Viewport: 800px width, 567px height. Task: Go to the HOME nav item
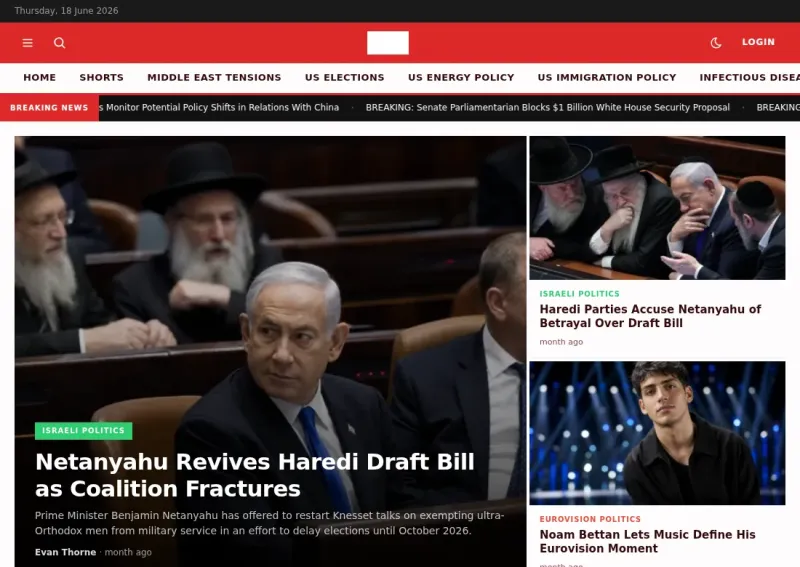[39, 78]
